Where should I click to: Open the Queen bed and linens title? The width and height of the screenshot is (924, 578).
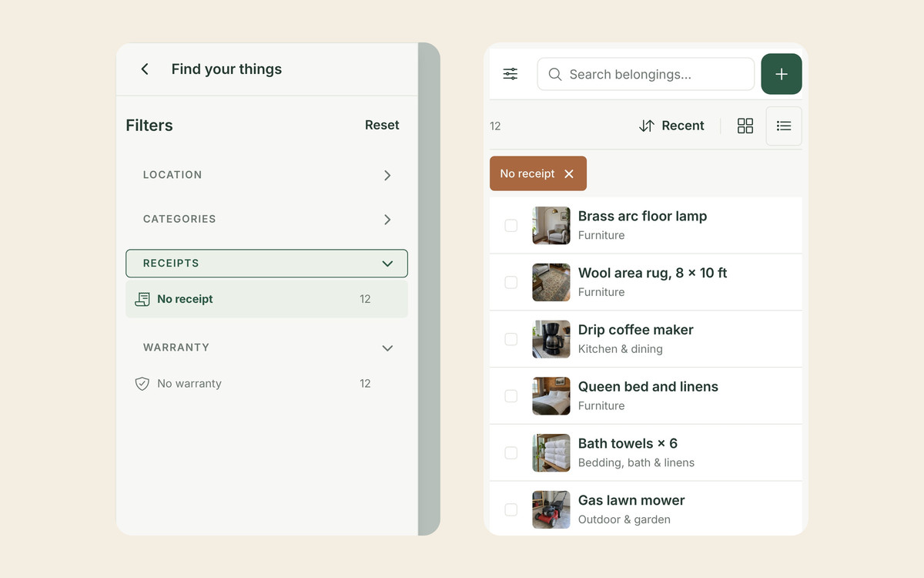tap(648, 387)
